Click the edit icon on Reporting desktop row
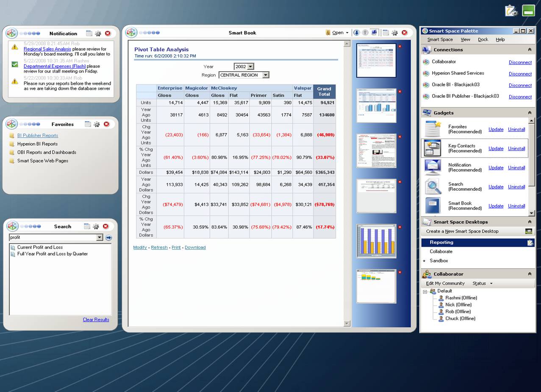Viewport: 541px width, 392px height. point(530,242)
